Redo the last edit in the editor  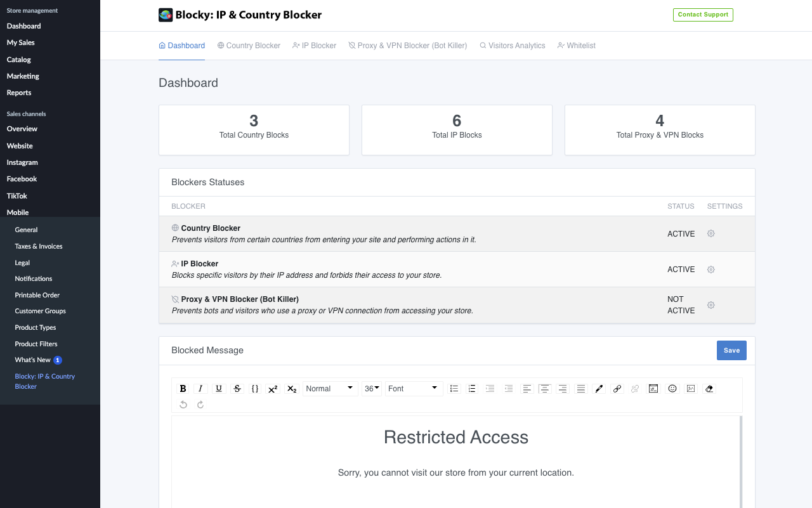[200, 405]
